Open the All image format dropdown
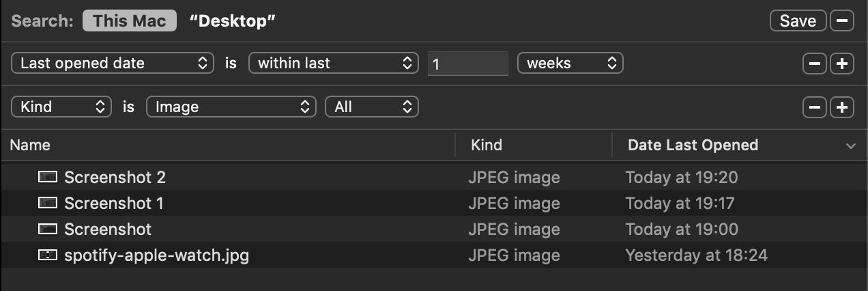This screenshot has height=291, width=868. tap(372, 107)
